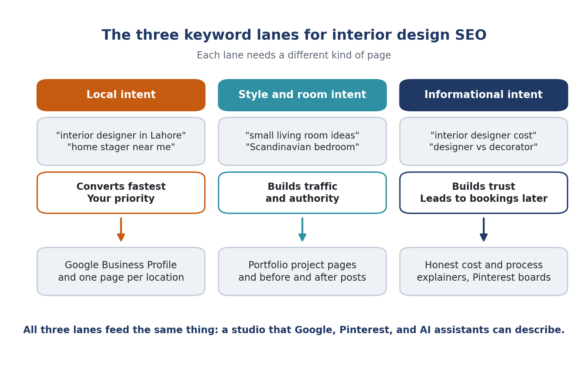Screen dimensions: 588x372
Task: Select the "Your priority" line
Action: 121,199
